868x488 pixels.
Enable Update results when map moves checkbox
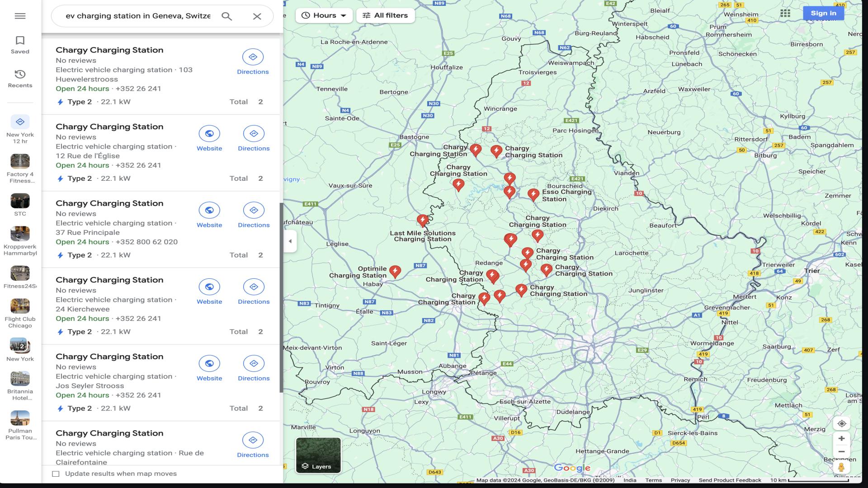[56, 473]
